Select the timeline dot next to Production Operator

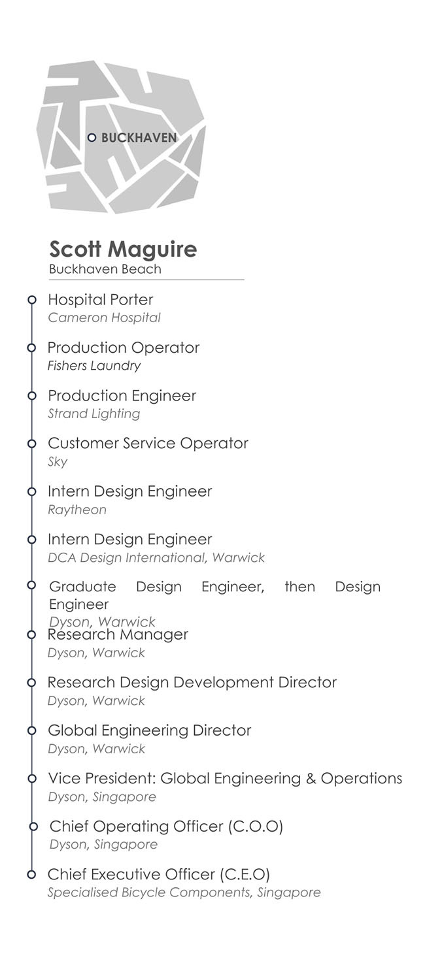(31, 348)
